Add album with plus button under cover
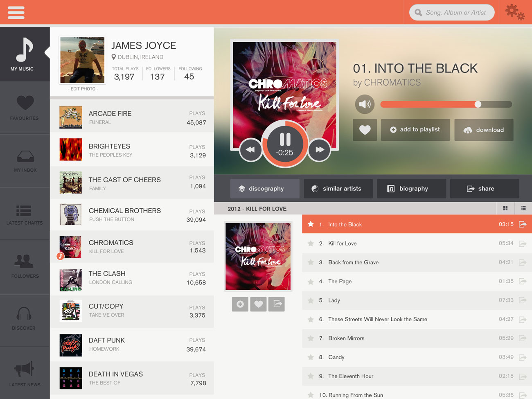532x399 pixels. click(x=240, y=304)
